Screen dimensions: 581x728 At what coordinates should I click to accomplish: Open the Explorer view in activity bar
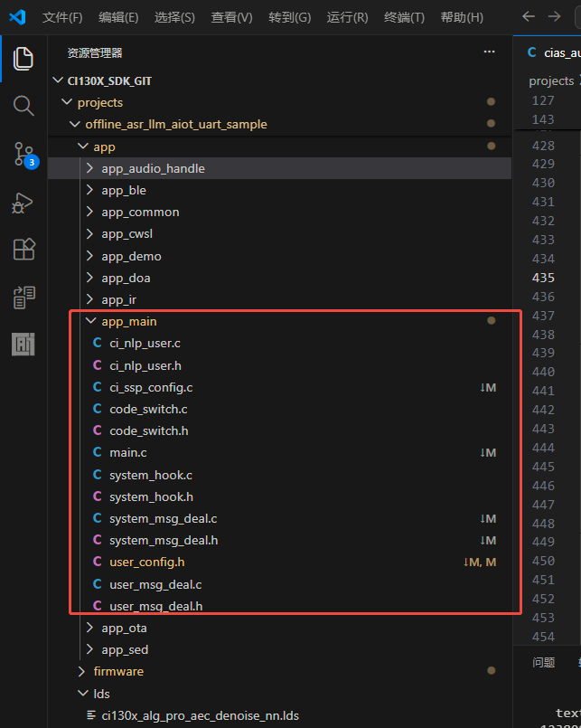click(x=23, y=59)
